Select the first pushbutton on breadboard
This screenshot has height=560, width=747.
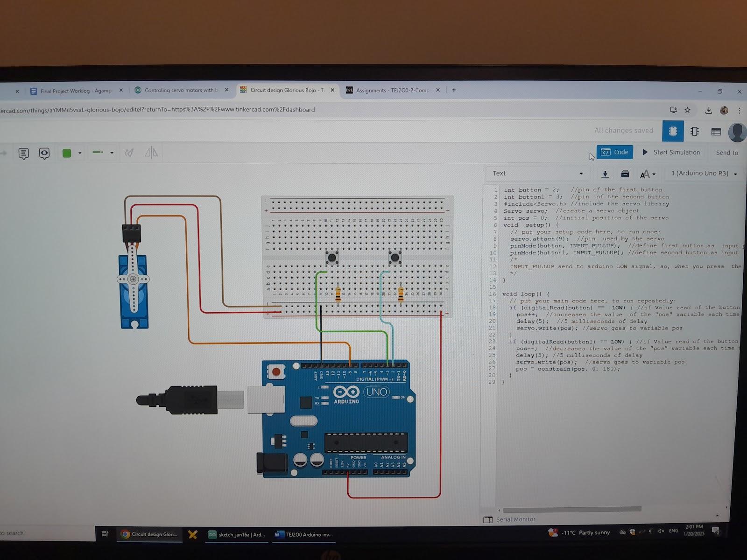click(x=331, y=257)
